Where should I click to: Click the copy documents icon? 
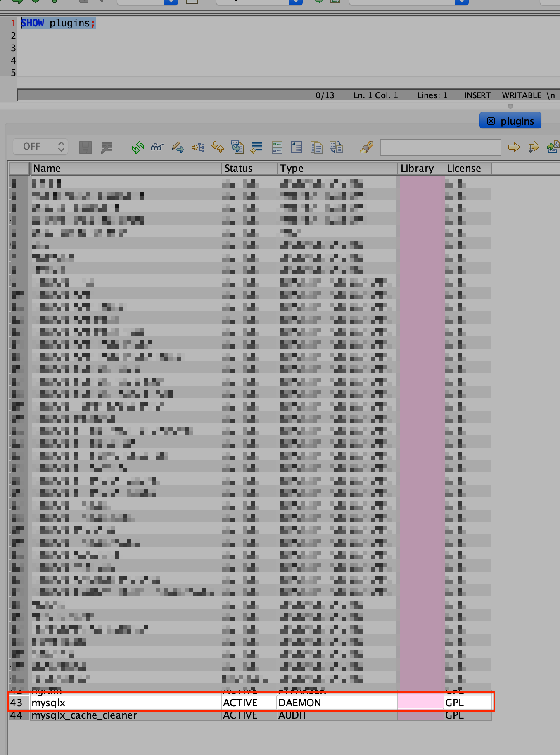click(x=316, y=147)
